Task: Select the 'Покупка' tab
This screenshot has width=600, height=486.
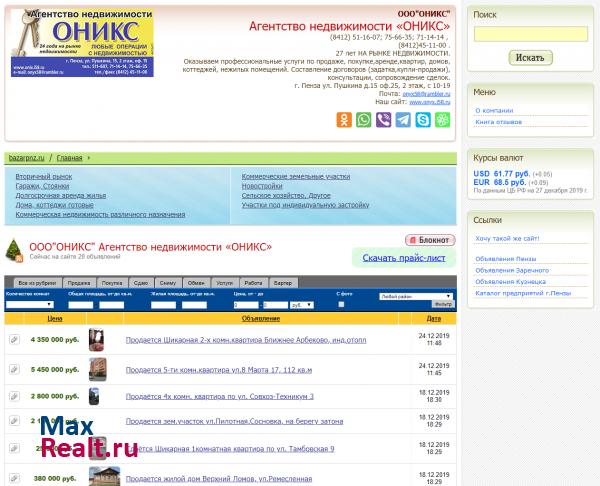Action: [x=112, y=283]
